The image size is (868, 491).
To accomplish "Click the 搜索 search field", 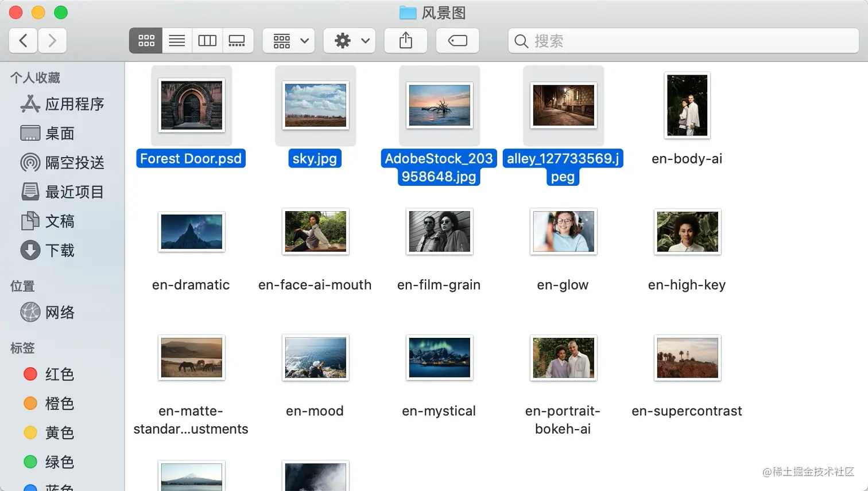I will pyautogui.click(x=683, y=41).
